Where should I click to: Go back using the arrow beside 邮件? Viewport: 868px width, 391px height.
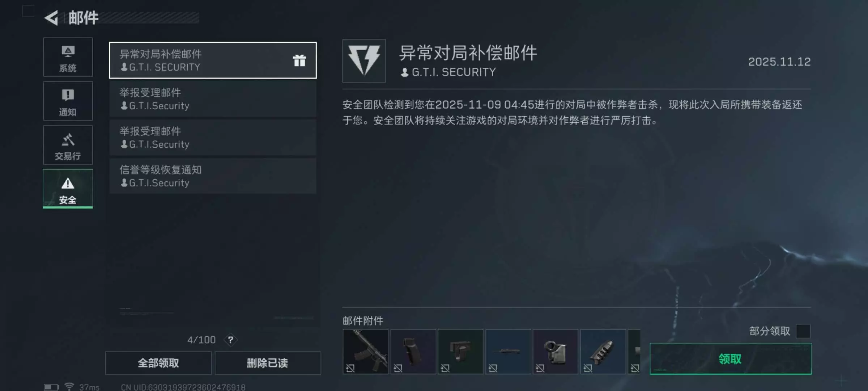pos(51,18)
